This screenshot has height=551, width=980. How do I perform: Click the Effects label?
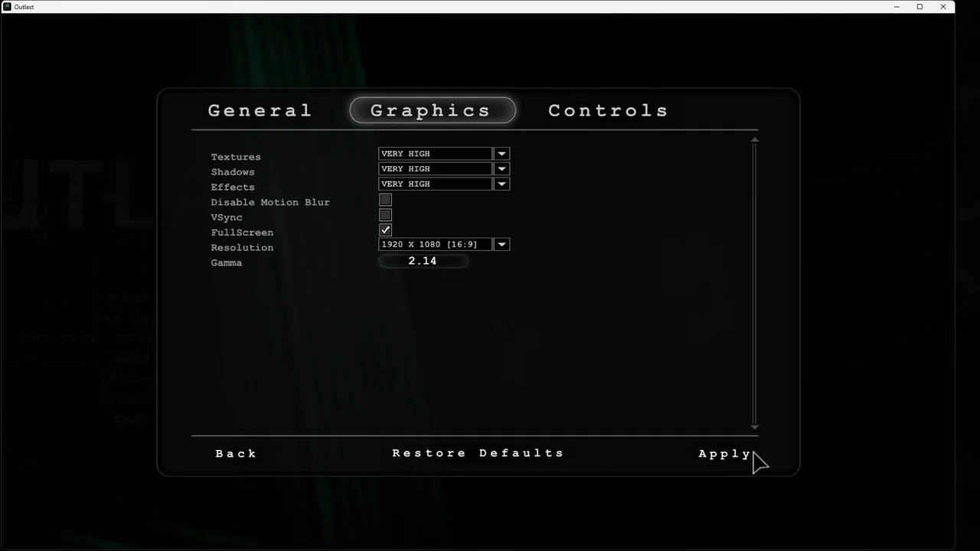click(x=233, y=187)
